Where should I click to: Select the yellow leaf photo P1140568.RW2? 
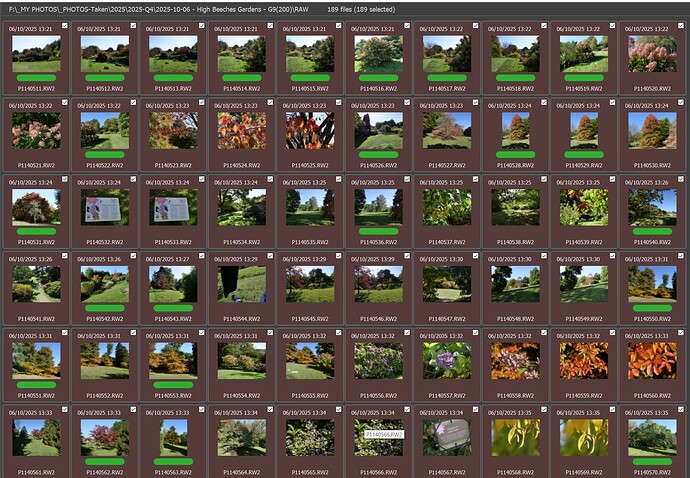coord(515,437)
